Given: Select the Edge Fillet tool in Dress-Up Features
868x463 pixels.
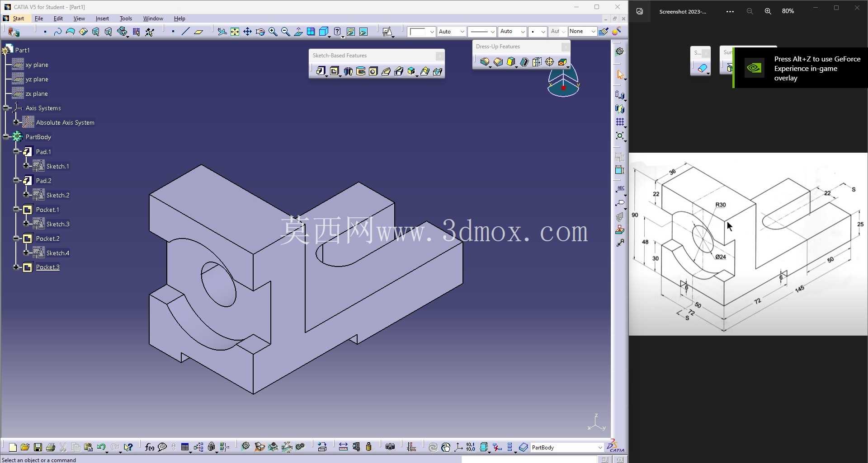Looking at the screenshot, I should (x=484, y=62).
